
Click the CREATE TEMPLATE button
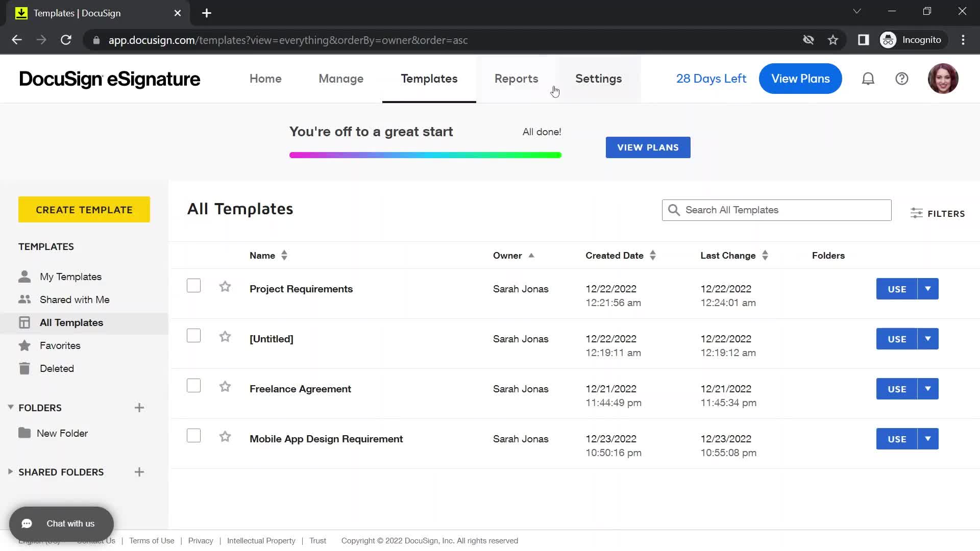84,209
